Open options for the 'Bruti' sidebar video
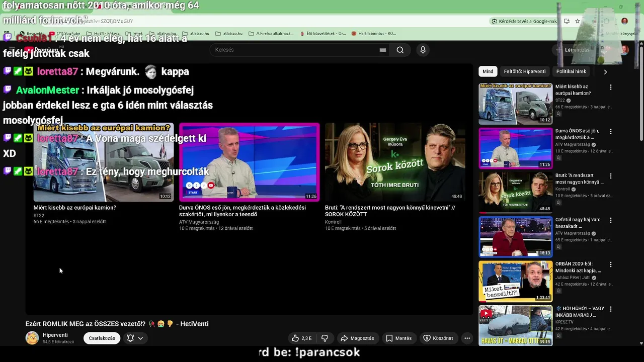 [x=611, y=176]
